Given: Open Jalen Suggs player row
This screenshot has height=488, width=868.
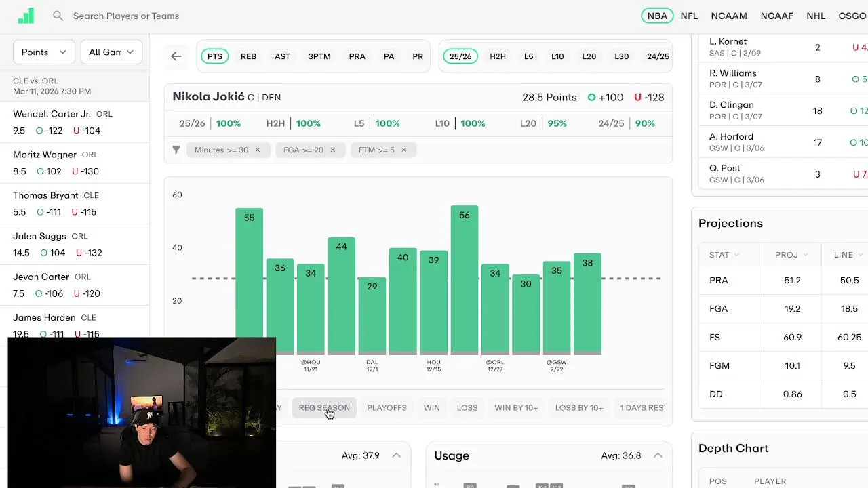Looking at the screenshot, I should point(75,244).
